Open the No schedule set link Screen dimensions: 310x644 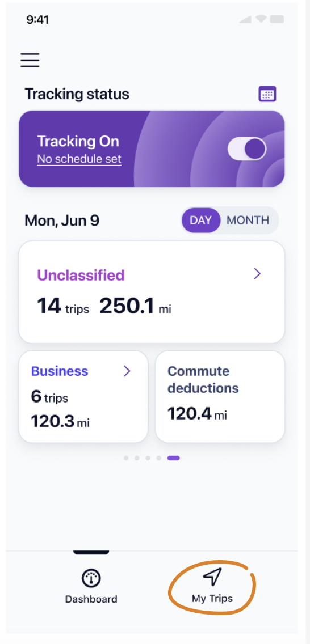coord(79,159)
